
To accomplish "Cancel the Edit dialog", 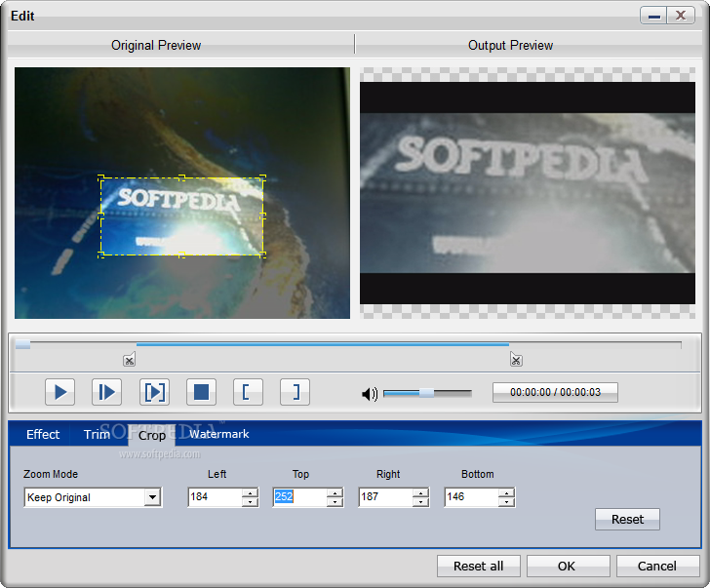I will coord(657,567).
